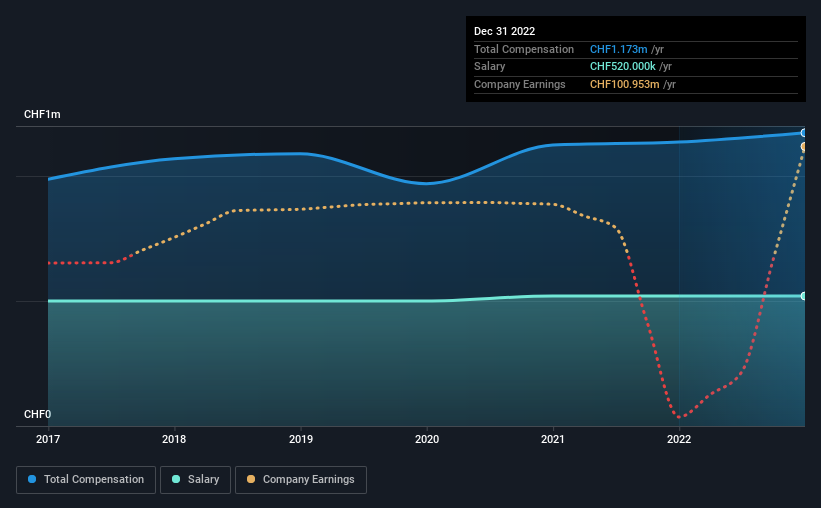Toggle the Total Compensation legend button
Image resolution: width=821 pixels, height=508 pixels.
tap(86, 480)
